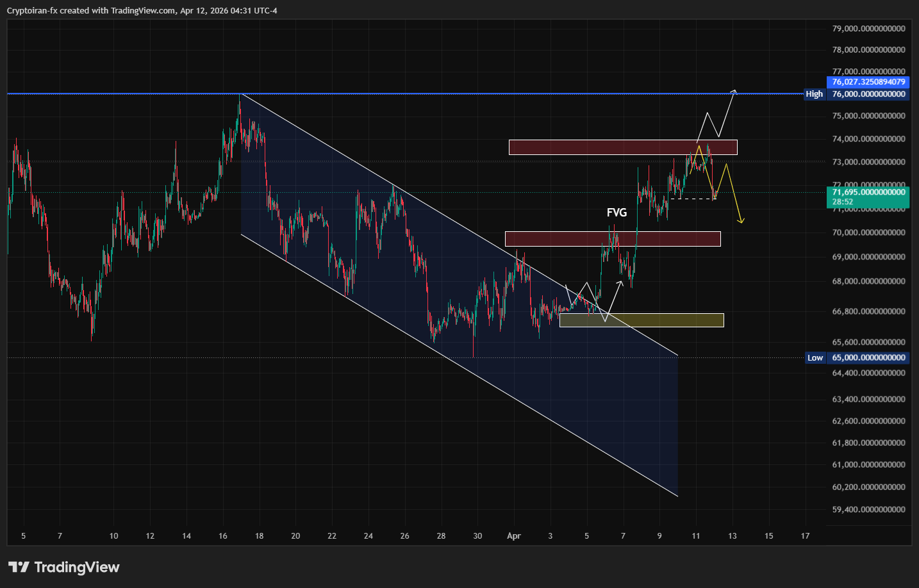Click the TradingView logo icon

coord(19,567)
